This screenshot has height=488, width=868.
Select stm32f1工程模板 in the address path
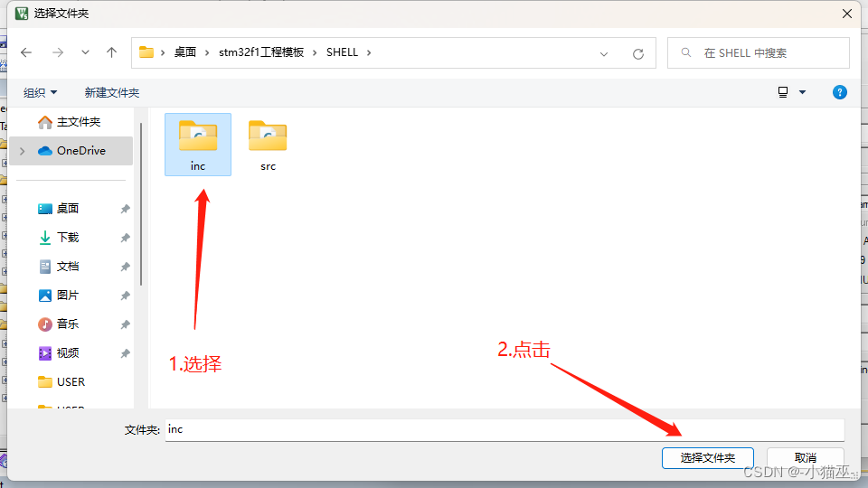(261, 52)
